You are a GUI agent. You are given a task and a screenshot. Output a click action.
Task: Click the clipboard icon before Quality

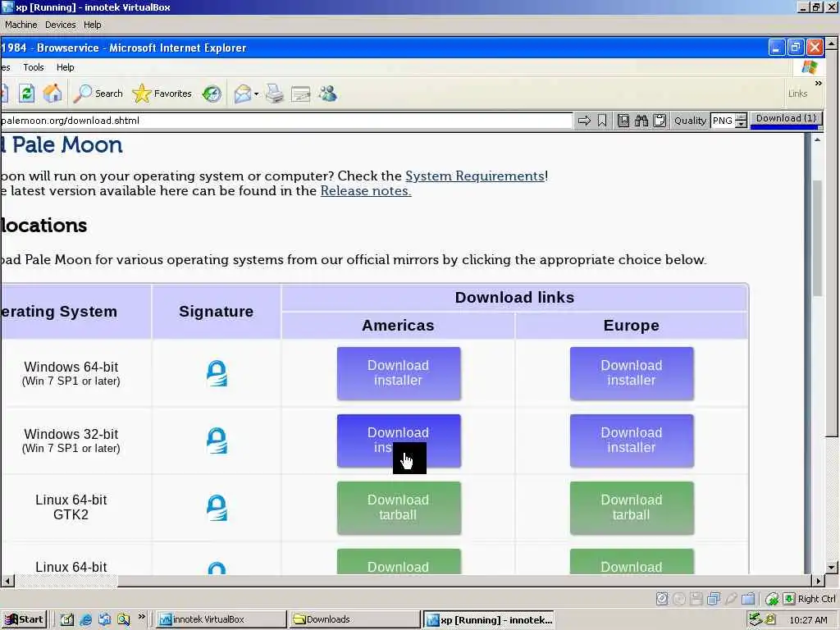(x=660, y=121)
